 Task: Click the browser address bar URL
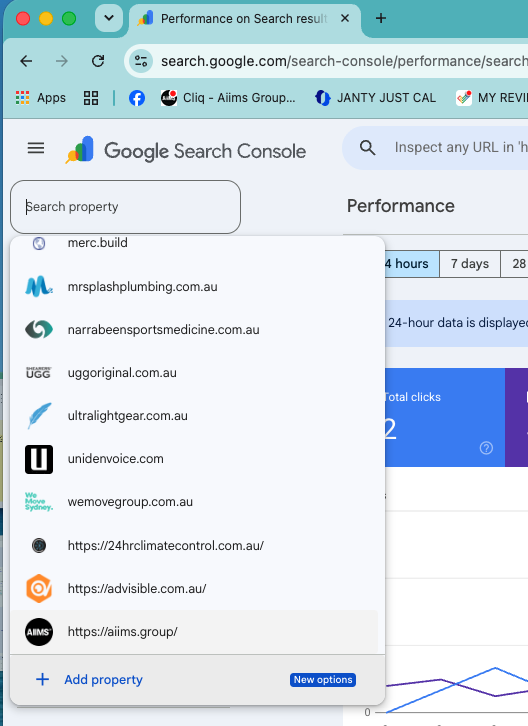[344, 61]
